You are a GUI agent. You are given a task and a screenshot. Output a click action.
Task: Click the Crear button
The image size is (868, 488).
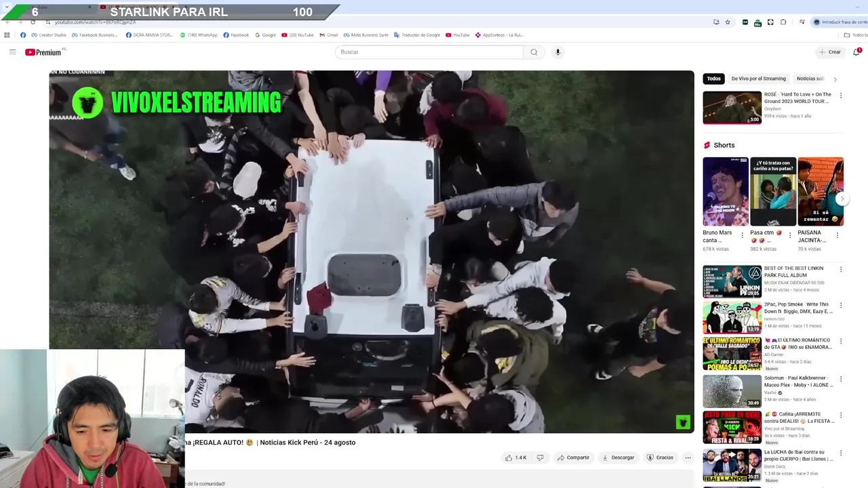(x=829, y=52)
